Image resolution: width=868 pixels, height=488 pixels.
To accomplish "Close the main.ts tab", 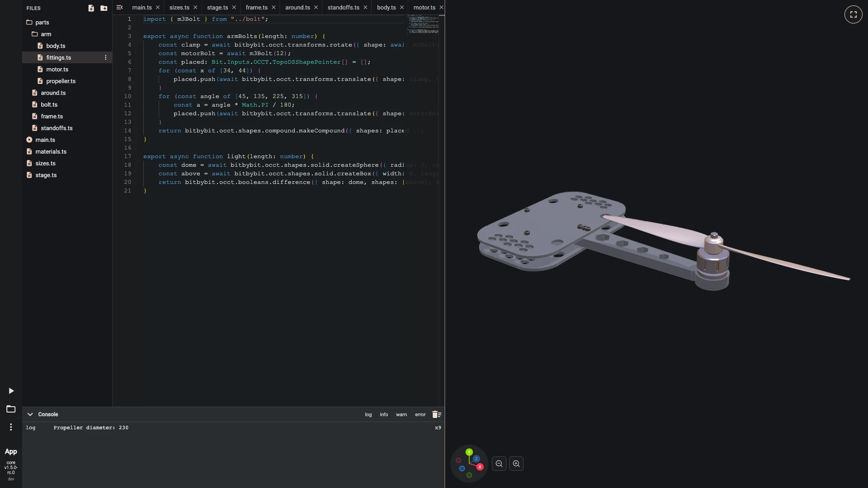I will coord(158,7).
